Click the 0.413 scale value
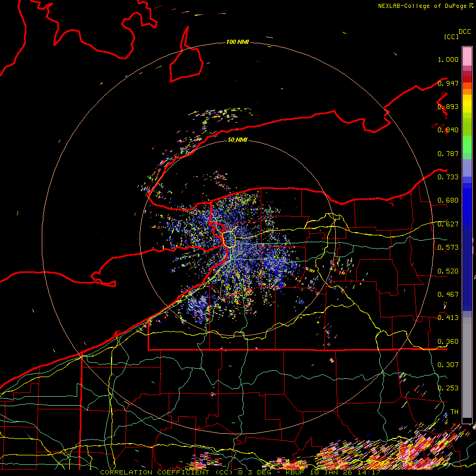This screenshot has width=476, height=476. (x=448, y=318)
